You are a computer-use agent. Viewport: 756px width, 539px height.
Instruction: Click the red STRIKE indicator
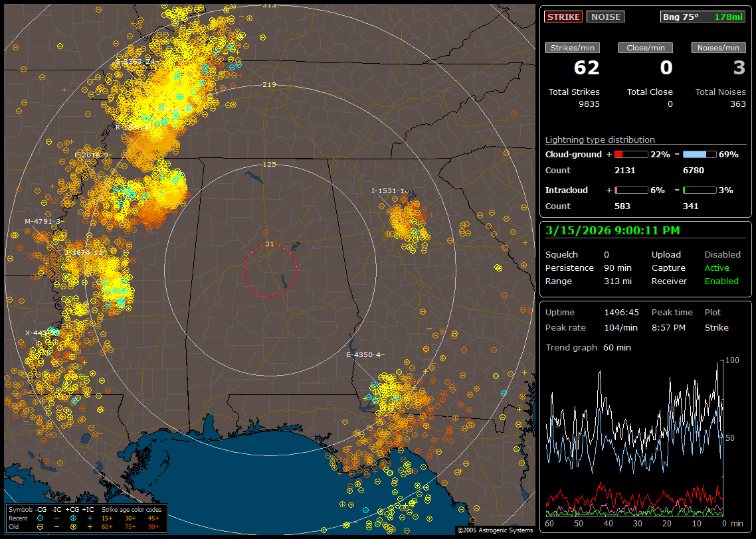coord(563,17)
